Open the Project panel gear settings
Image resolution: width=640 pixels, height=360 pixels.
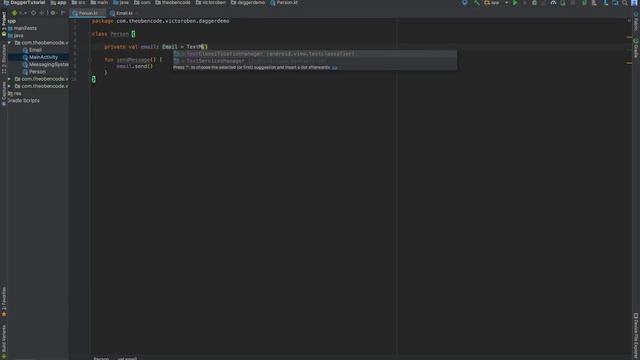coord(53,13)
